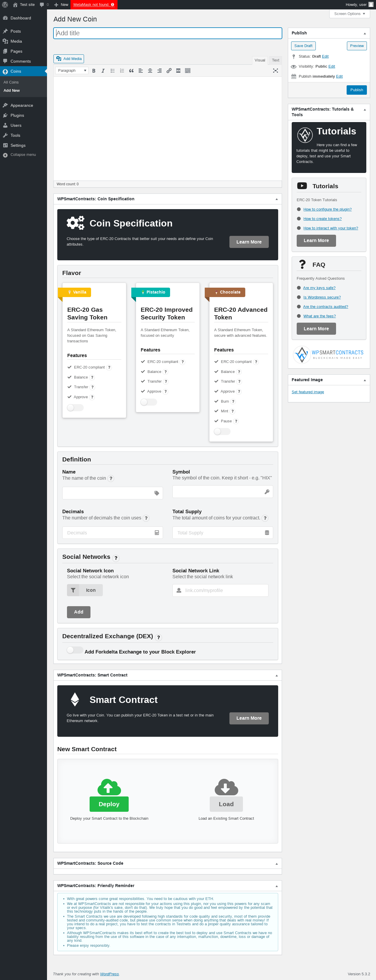376x980 pixels.
Task: Open the Social Network Icon selector
Action: (85, 590)
